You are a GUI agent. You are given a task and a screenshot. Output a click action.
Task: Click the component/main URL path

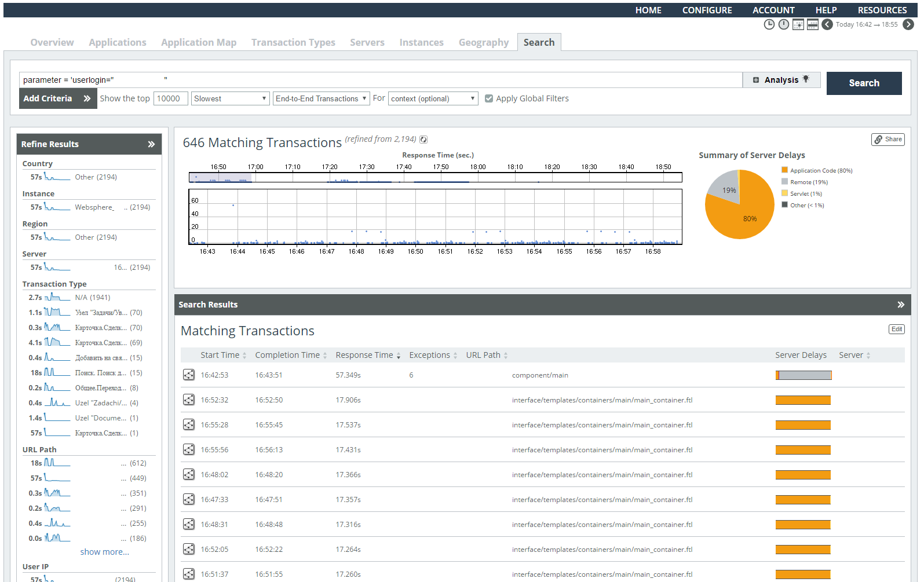pyautogui.click(x=540, y=375)
